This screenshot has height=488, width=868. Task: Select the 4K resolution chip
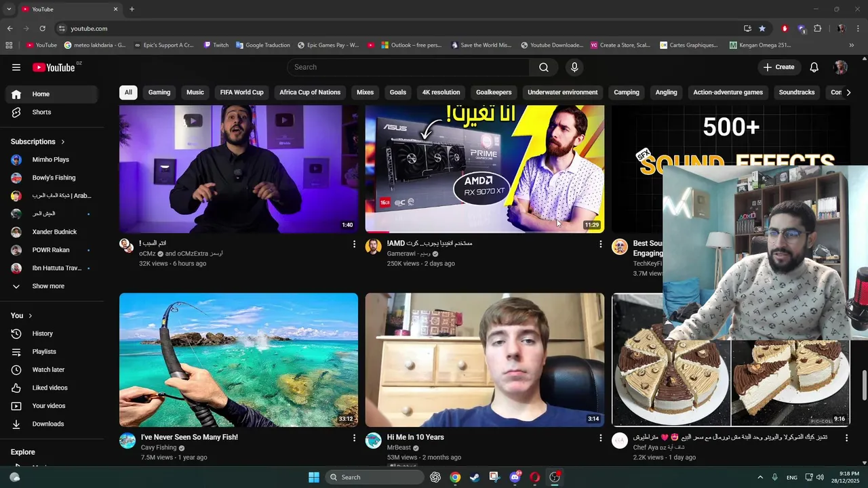point(441,92)
